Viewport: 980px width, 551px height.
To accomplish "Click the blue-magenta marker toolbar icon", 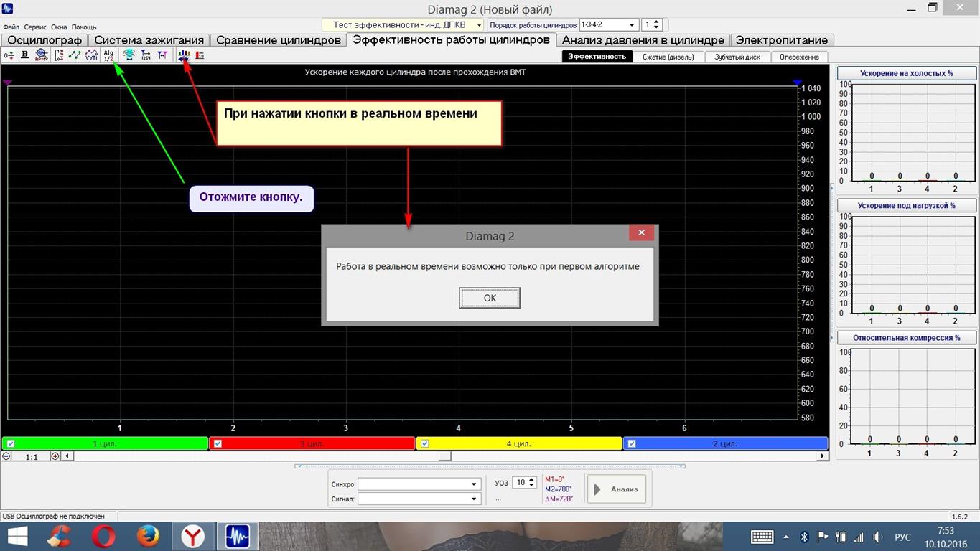I will coord(162,55).
